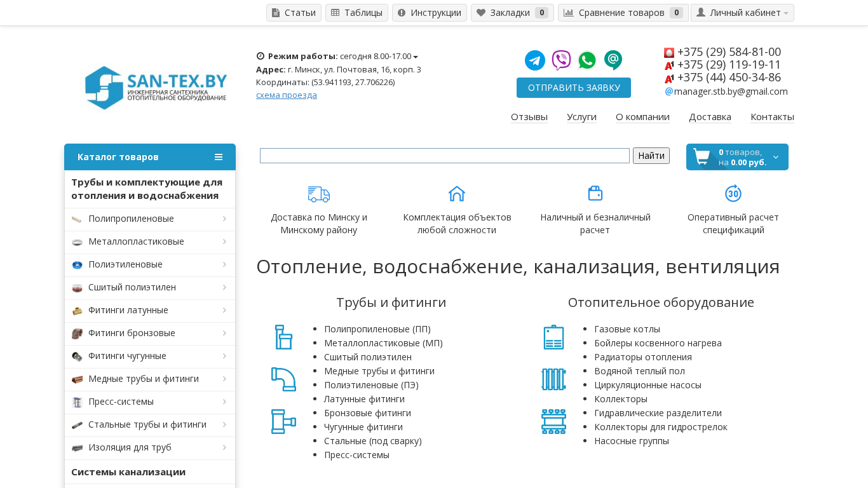Go to the Контакты page

pyautogui.click(x=772, y=117)
